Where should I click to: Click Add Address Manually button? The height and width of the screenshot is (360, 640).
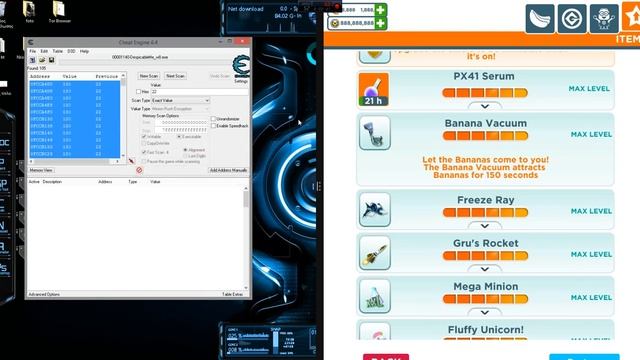click(228, 170)
